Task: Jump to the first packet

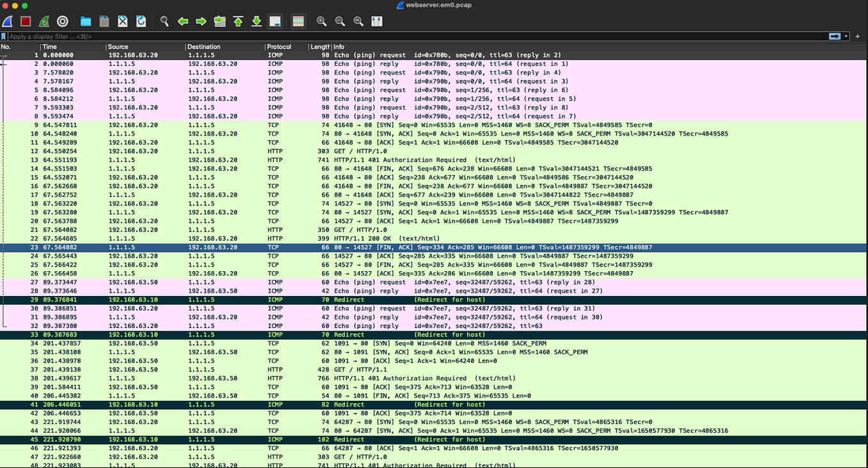Action: pos(237,21)
